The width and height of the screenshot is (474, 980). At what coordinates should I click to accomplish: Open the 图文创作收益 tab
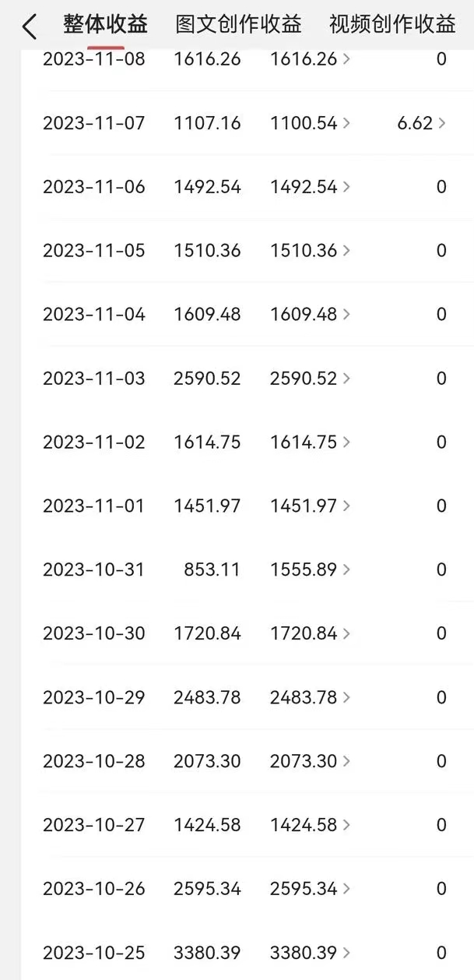pyautogui.click(x=238, y=25)
